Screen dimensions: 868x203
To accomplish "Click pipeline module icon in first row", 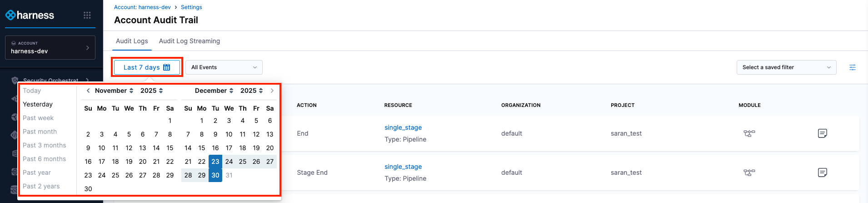I will pos(749,133).
